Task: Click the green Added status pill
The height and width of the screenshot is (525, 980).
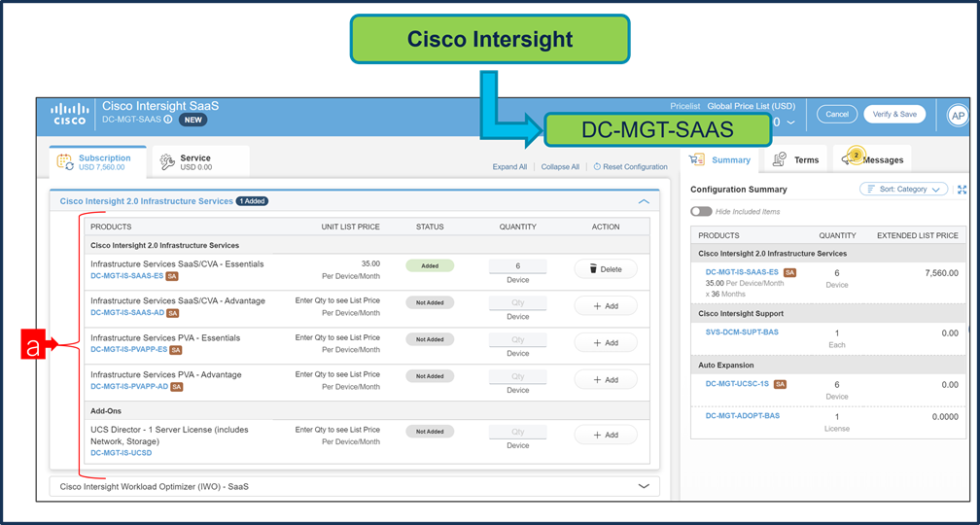Action: point(430,265)
